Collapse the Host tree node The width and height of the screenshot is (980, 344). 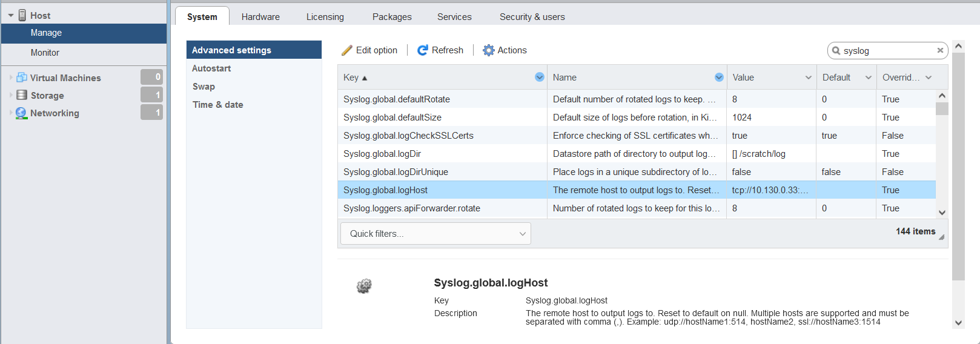pos(11,16)
